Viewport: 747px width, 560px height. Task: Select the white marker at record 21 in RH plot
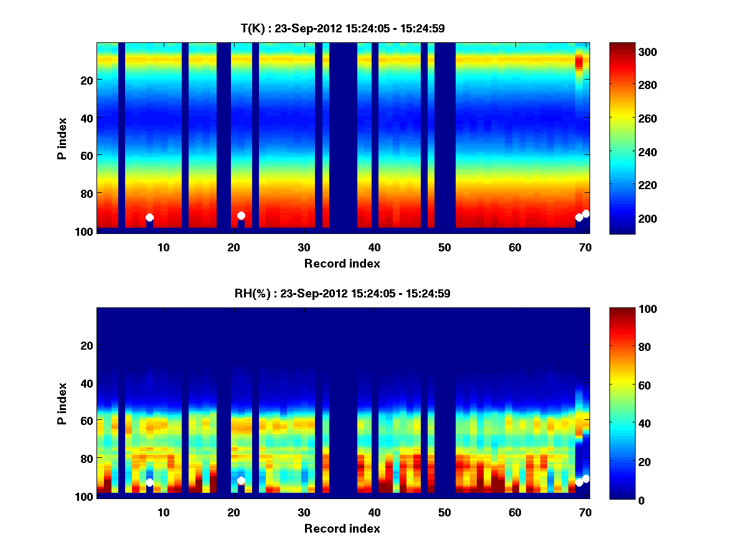tap(241, 481)
